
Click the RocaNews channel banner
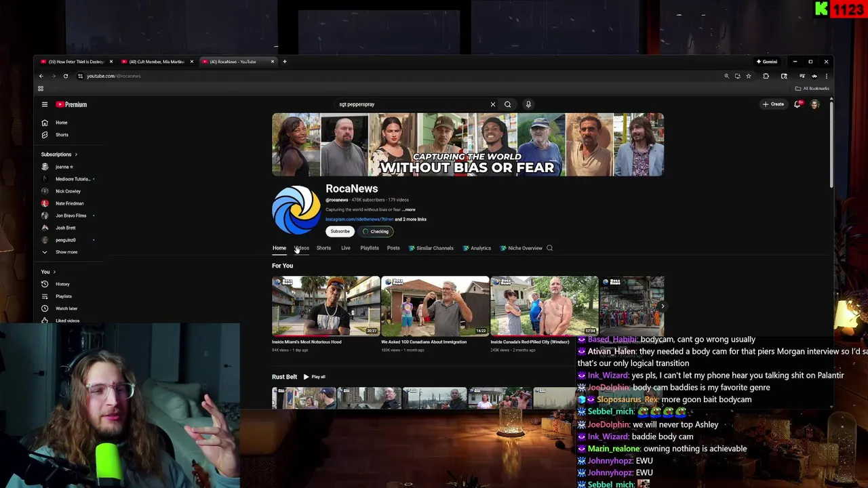coord(468,145)
